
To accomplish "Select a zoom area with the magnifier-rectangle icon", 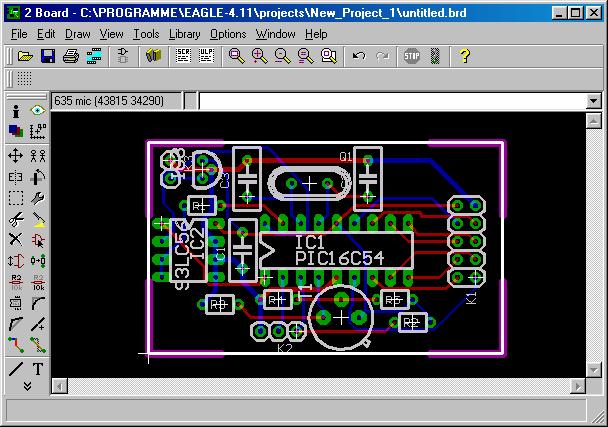I will pyautogui.click(x=329, y=56).
